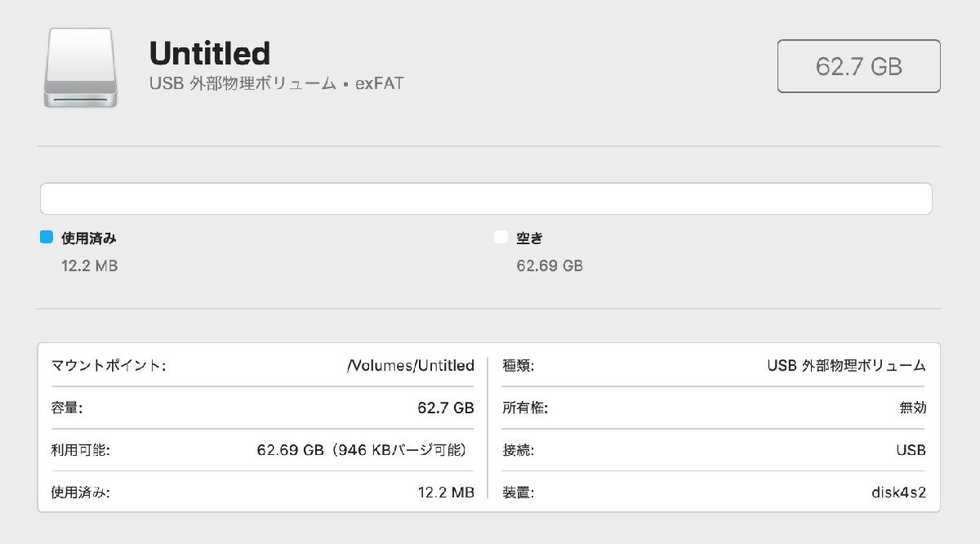The height and width of the screenshot is (544, 980).
Task: Click the 容量 row label
Action: [x=67, y=408]
